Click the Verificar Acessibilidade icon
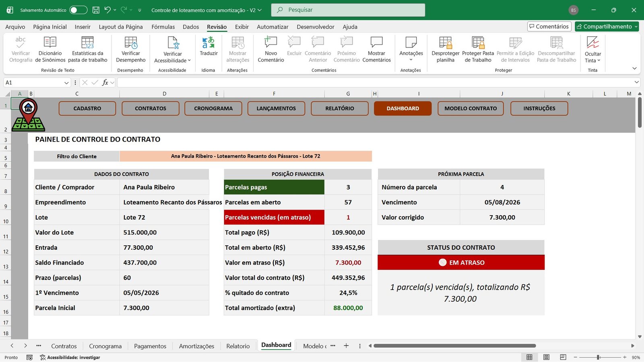This screenshot has height=362, width=644. 173,42
